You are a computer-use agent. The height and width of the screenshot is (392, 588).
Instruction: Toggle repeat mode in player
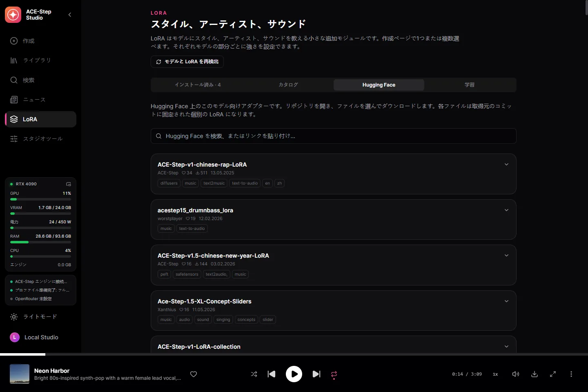334,374
